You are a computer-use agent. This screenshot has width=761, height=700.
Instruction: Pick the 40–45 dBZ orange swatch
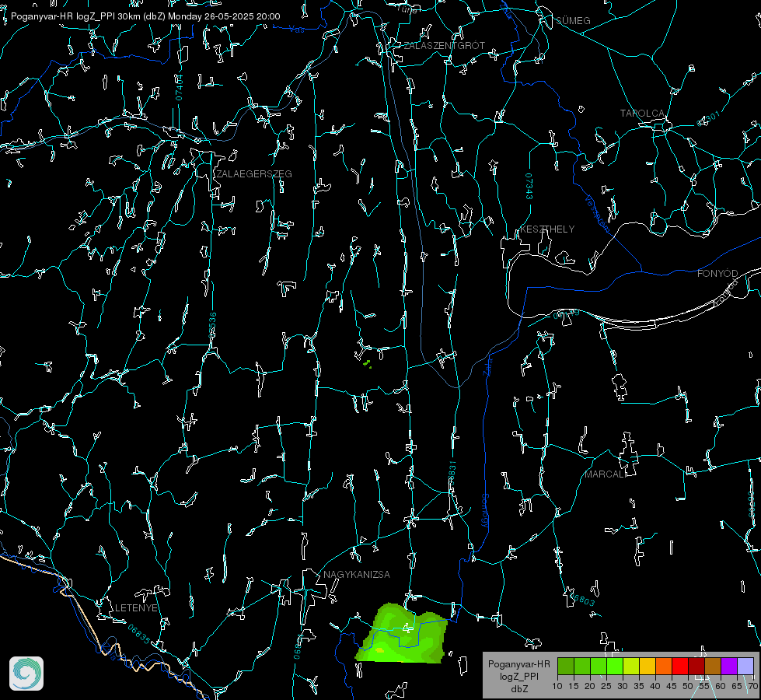coord(664,666)
